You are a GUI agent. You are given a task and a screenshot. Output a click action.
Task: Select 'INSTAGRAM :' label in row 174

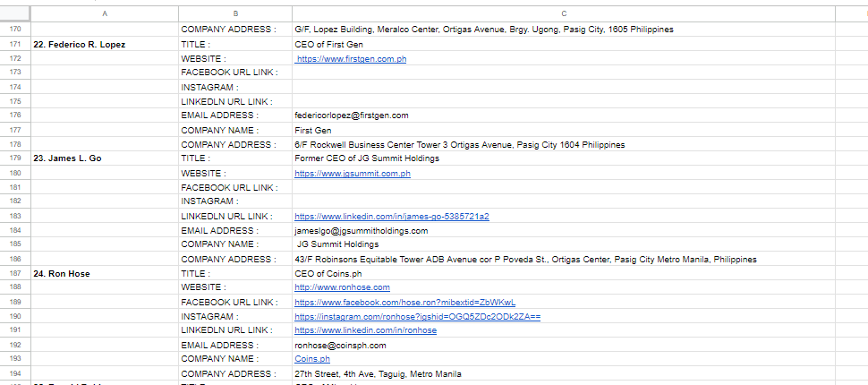pos(235,87)
